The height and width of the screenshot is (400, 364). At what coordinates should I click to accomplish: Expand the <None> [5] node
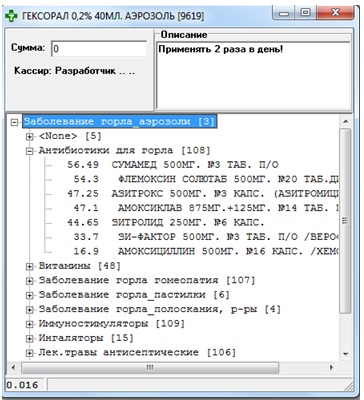30,137
